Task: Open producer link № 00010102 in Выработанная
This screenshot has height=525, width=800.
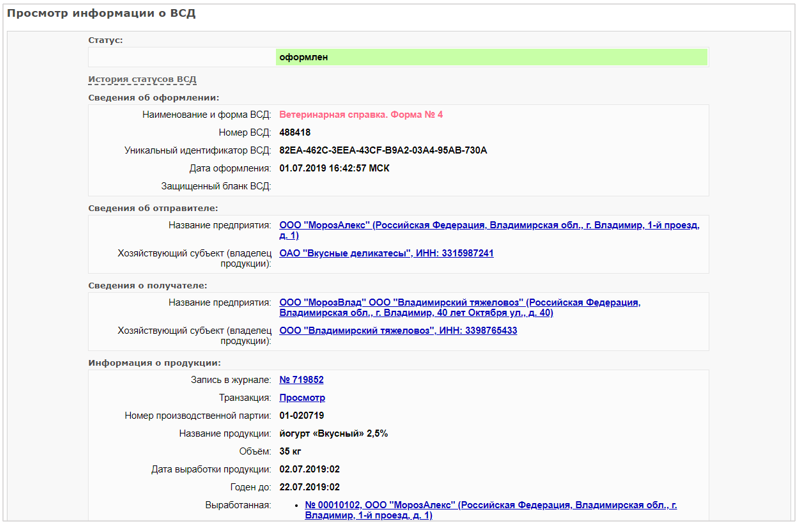Action: [x=490, y=506]
